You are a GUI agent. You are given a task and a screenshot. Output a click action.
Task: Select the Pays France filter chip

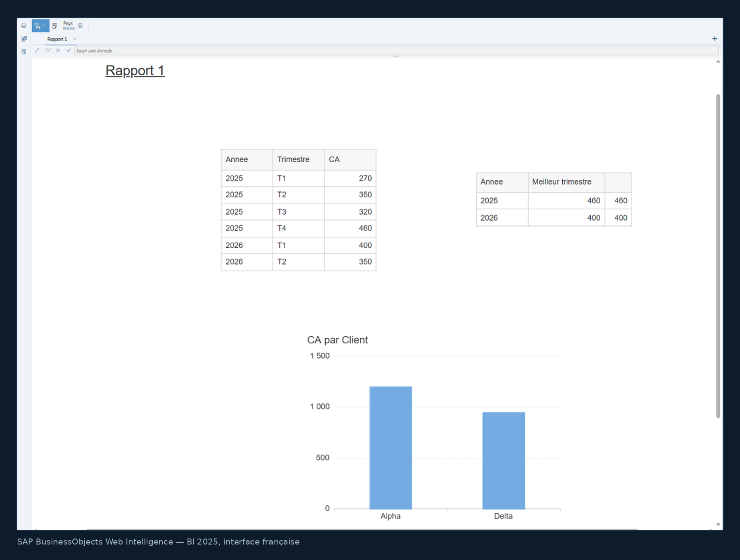pyautogui.click(x=69, y=26)
